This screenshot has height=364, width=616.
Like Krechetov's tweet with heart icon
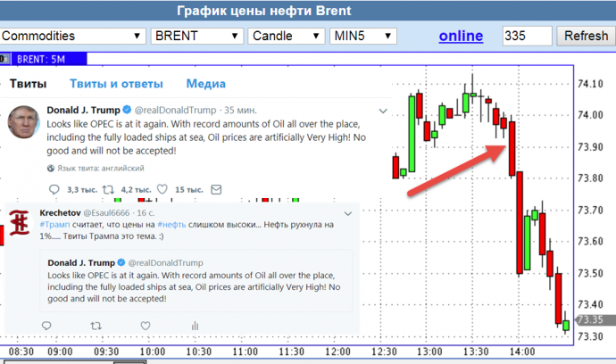(x=145, y=325)
